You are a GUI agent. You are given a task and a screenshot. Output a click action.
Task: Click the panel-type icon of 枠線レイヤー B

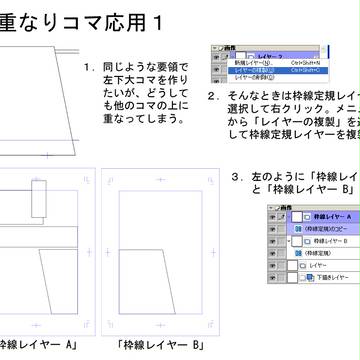point(307,241)
